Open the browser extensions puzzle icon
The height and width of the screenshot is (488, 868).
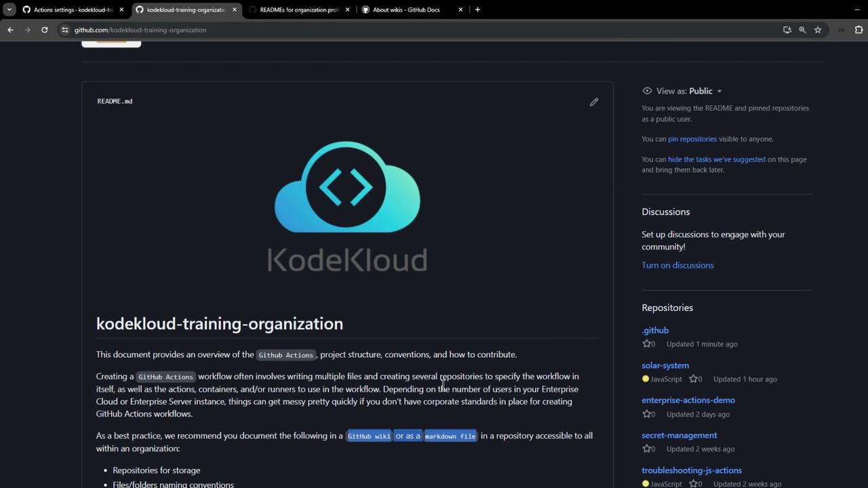(x=859, y=30)
